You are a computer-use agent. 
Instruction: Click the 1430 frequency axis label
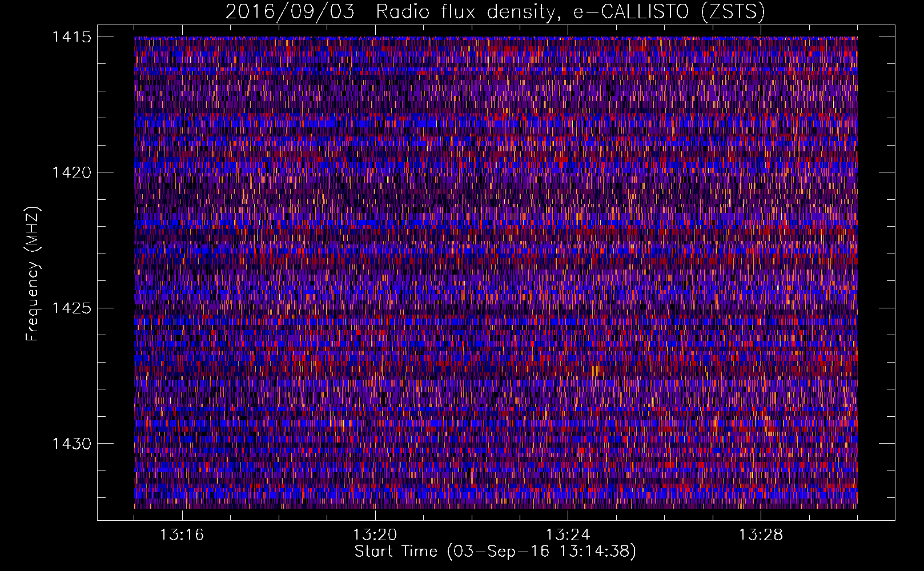(71, 444)
